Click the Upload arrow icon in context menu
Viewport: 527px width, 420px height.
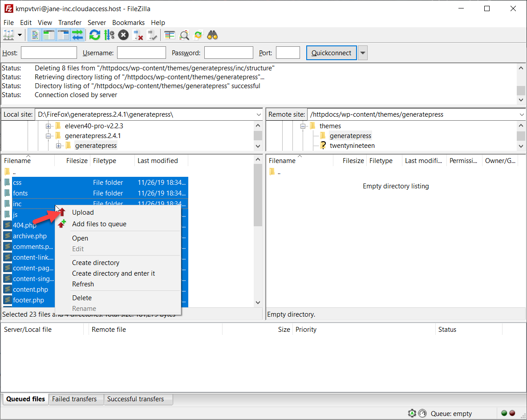[62, 212]
